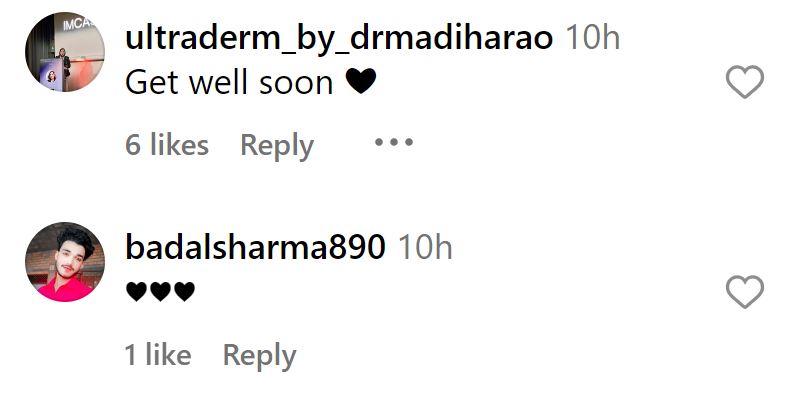This screenshot has width=793, height=407.
Task: Click the word 'Get' in the comment
Action: (151, 82)
